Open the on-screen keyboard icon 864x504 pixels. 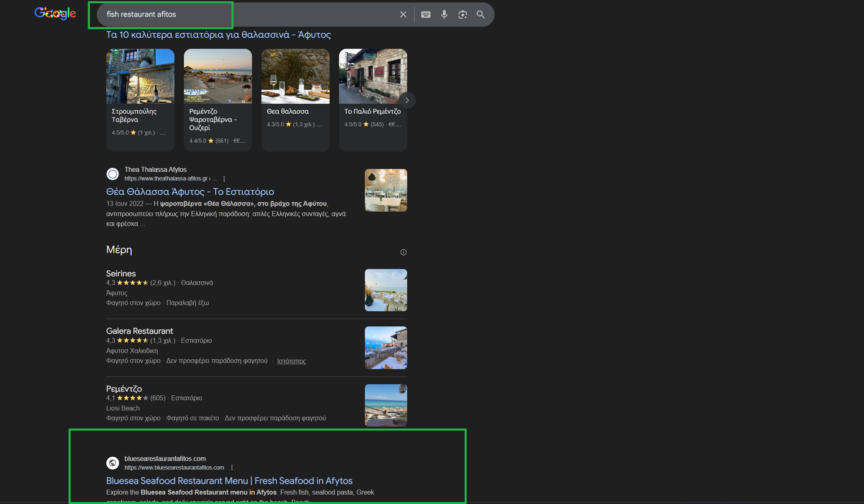pyautogui.click(x=426, y=14)
